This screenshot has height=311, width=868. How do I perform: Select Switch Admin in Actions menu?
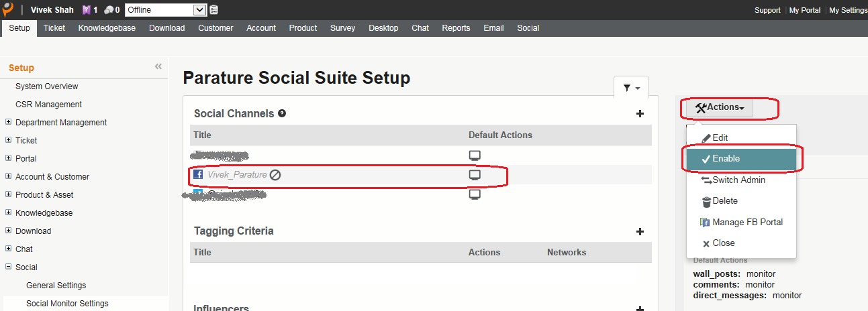click(738, 180)
